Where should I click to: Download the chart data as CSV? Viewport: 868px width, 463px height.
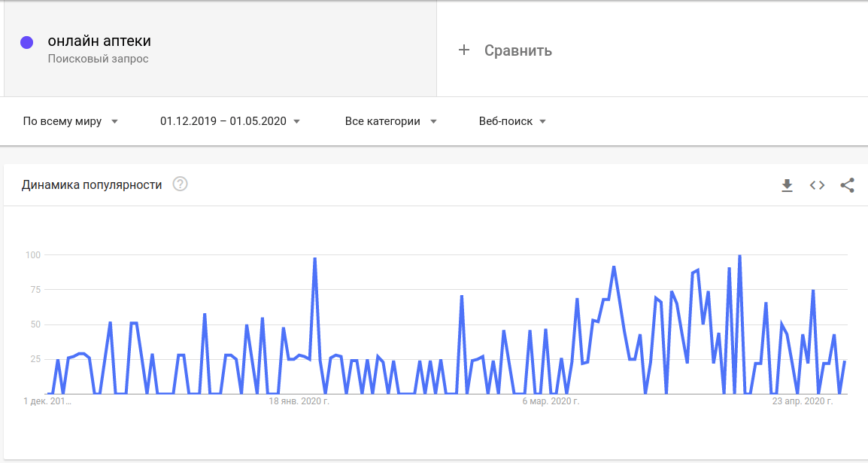pos(788,185)
